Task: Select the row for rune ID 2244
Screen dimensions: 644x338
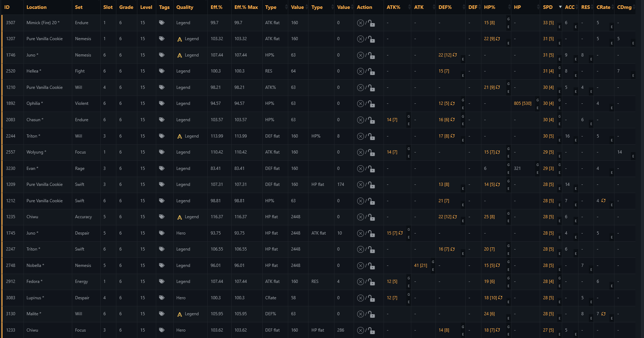Action: [x=318, y=136]
